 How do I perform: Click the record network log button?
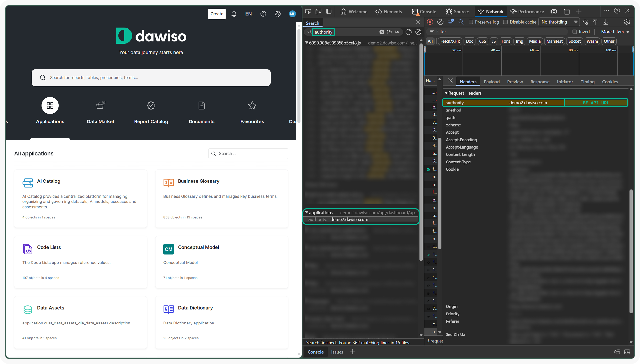[430, 22]
